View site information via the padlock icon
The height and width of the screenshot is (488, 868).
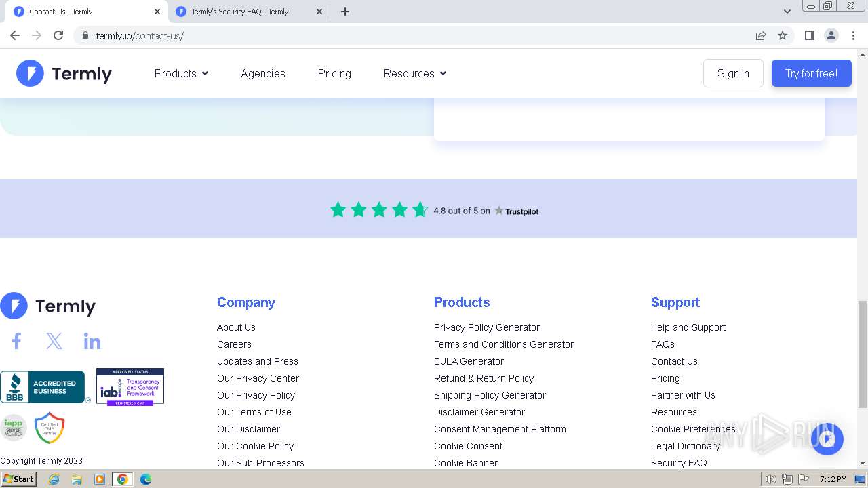pyautogui.click(x=85, y=35)
